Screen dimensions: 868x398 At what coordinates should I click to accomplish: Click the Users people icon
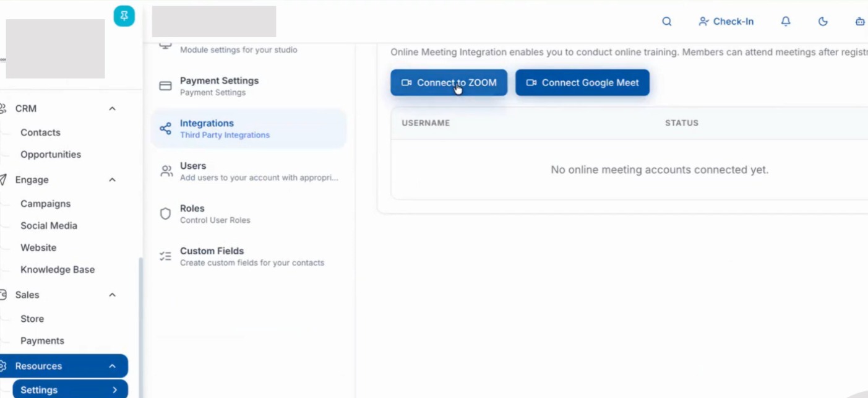pyautogui.click(x=166, y=171)
